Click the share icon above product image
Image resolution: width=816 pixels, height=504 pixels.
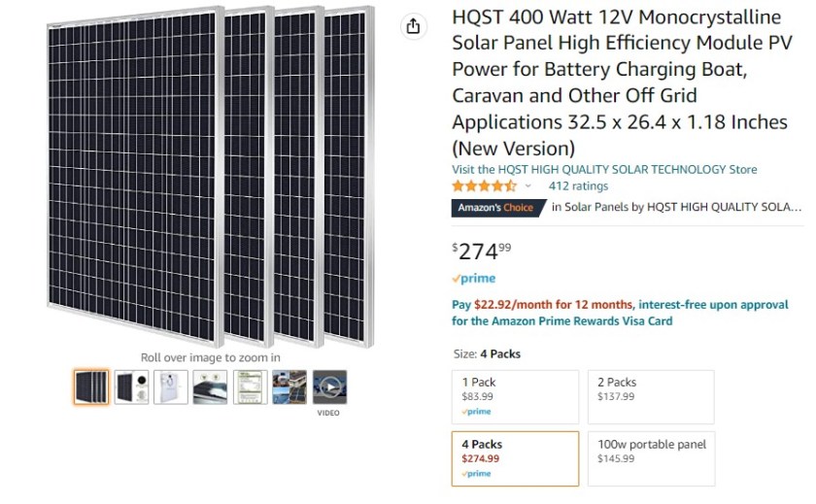pyautogui.click(x=413, y=26)
